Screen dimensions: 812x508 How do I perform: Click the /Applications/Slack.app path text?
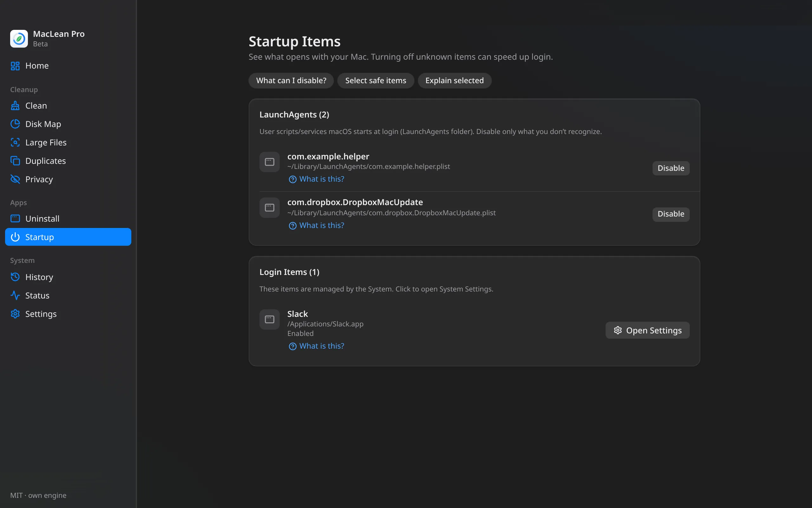coord(325,324)
